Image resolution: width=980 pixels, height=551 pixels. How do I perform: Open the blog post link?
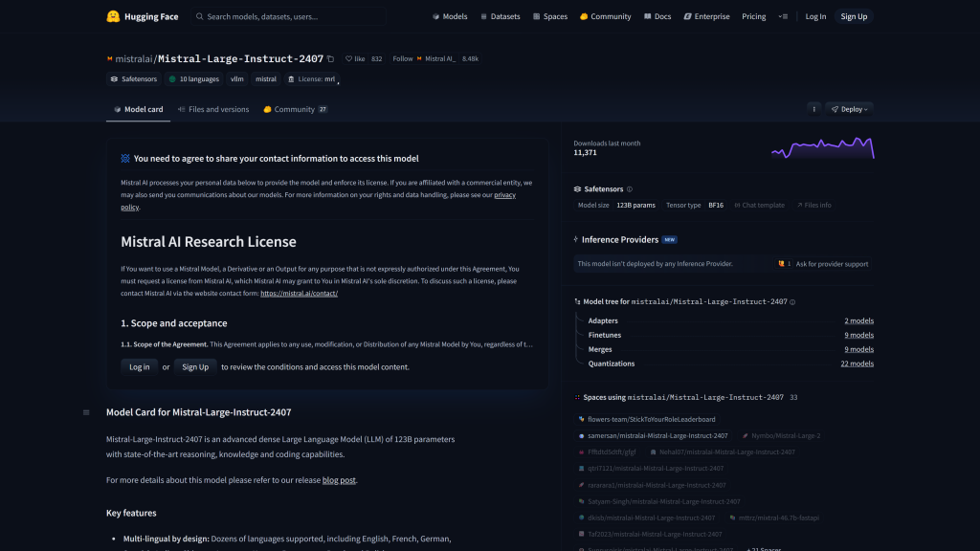(339, 480)
